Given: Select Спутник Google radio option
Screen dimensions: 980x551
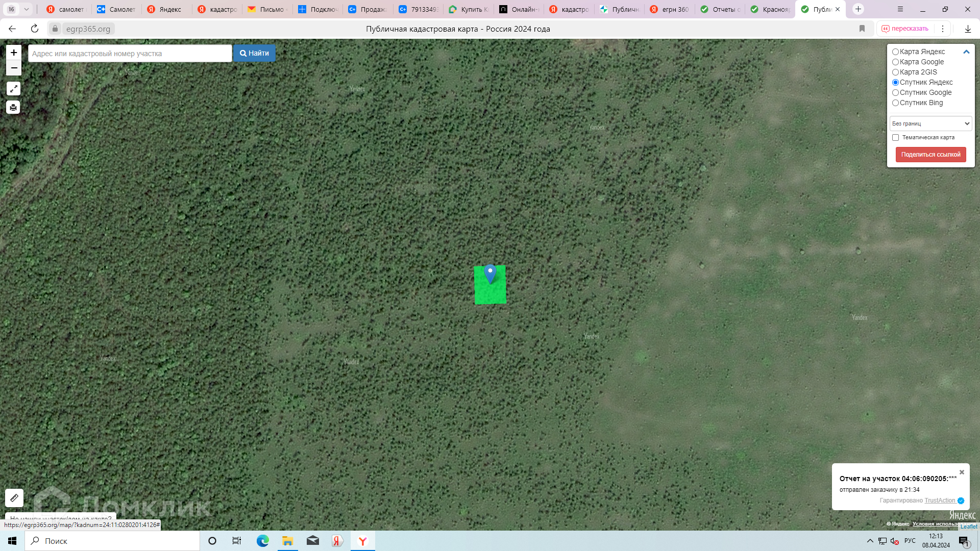Looking at the screenshot, I should (x=895, y=93).
